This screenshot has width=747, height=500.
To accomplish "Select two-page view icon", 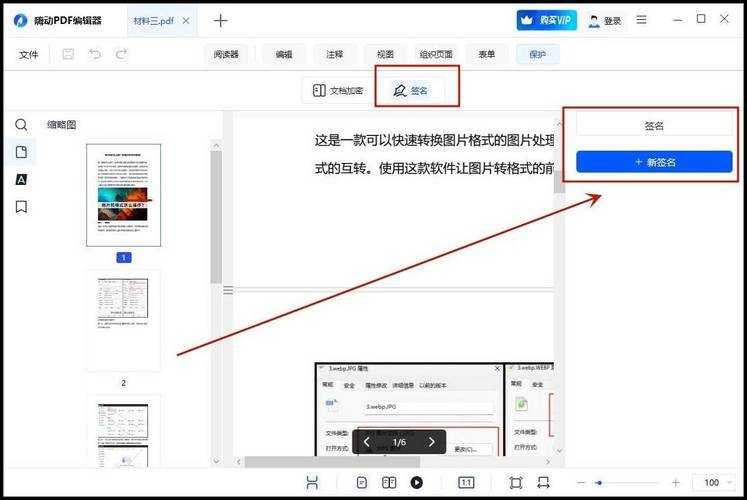I will pos(389,482).
